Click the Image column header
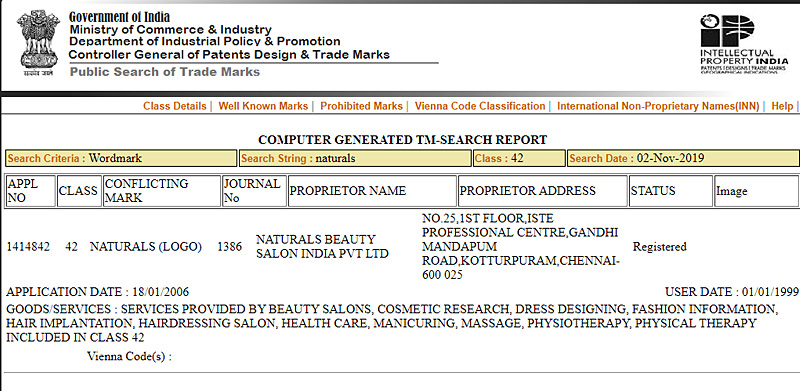This screenshot has width=800, height=391. (x=757, y=191)
